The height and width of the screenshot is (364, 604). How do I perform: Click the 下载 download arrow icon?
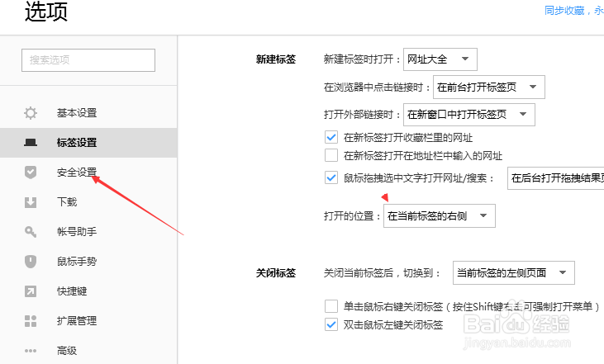coord(31,202)
